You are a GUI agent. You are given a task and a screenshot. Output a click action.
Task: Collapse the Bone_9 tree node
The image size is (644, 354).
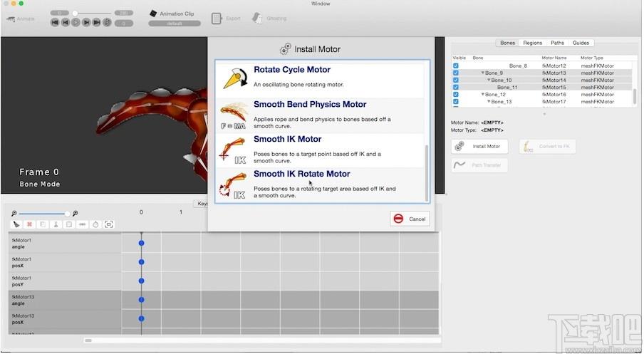pyautogui.click(x=483, y=73)
